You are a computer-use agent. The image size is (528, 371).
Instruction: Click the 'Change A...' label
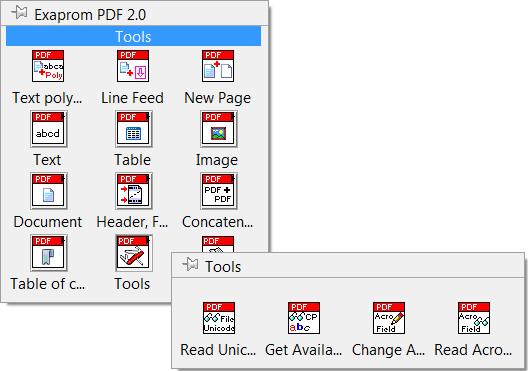pos(388,350)
